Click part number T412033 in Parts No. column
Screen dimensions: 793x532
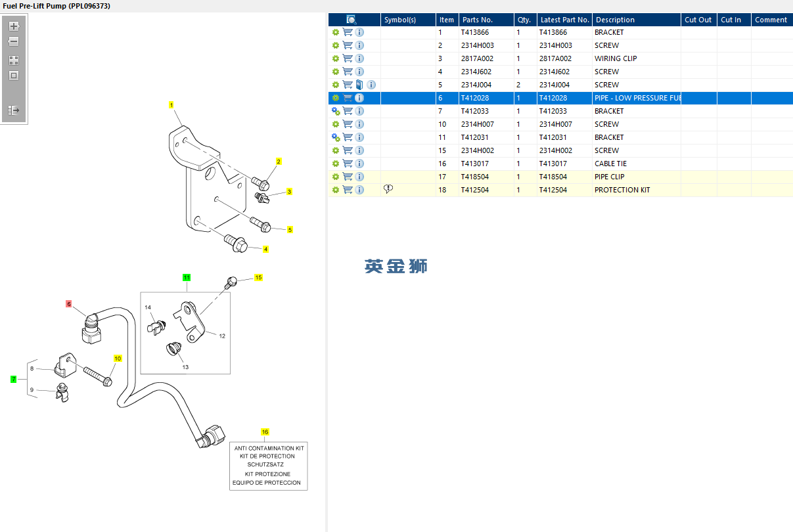[475, 111]
